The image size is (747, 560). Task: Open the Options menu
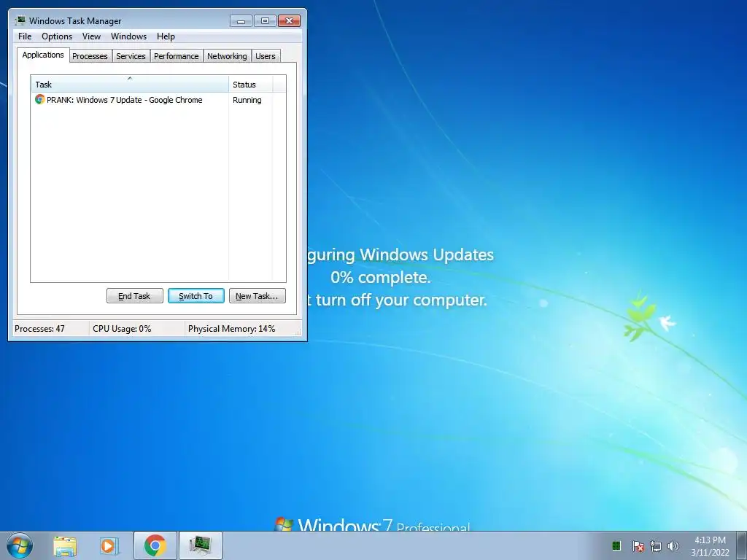pos(57,36)
